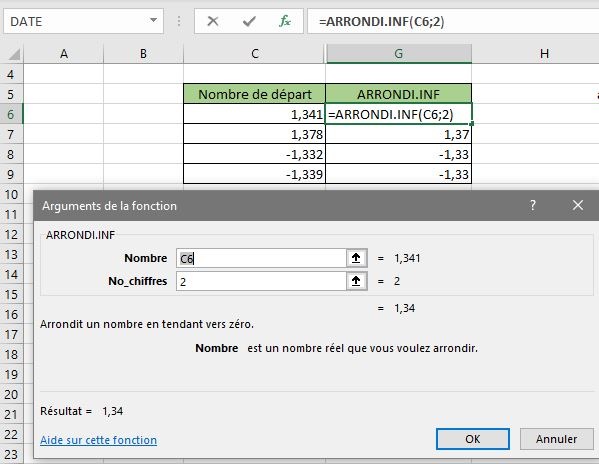
Task: Click in formula bar text =ARRONDI.INF(C6;2)
Action: [x=382, y=21]
